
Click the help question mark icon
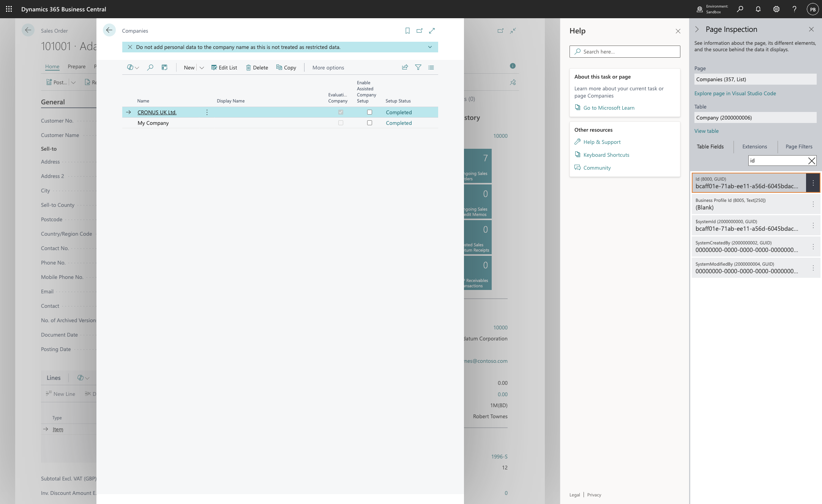tap(794, 9)
